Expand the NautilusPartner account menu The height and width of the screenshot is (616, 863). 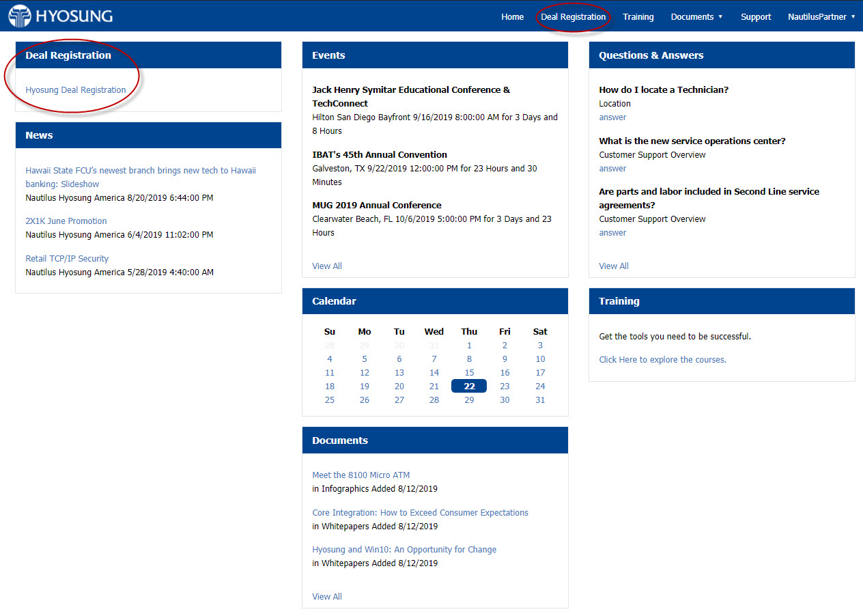pyautogui.click(x=819, y=16)
